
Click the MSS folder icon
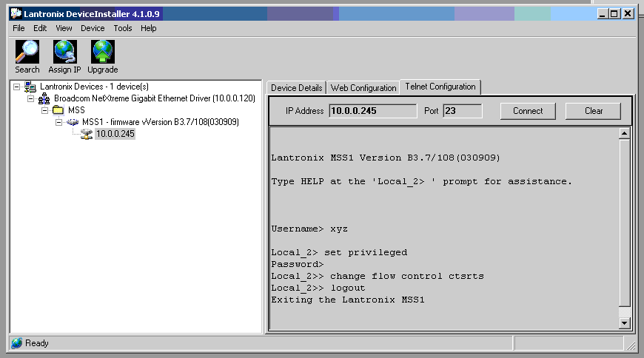(58, 110)
